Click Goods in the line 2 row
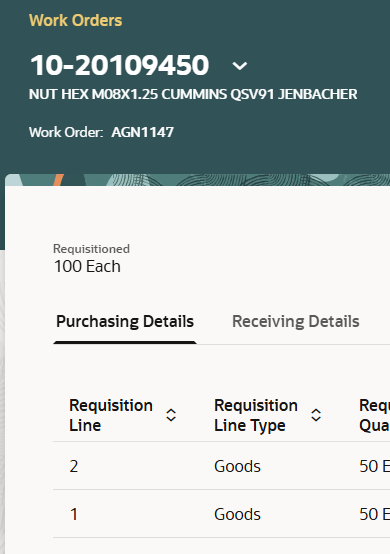Screen dimensions: 390x554 pyautogui.click(x=237, y=466)
